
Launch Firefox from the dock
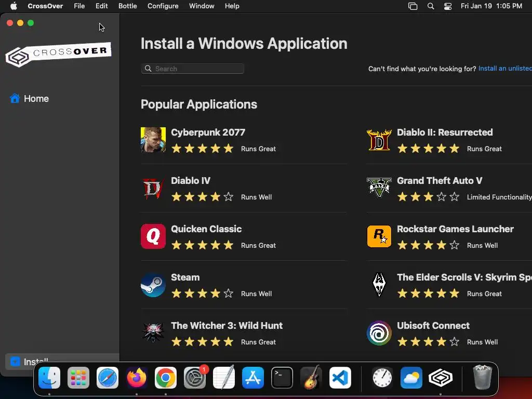point(137,378)
